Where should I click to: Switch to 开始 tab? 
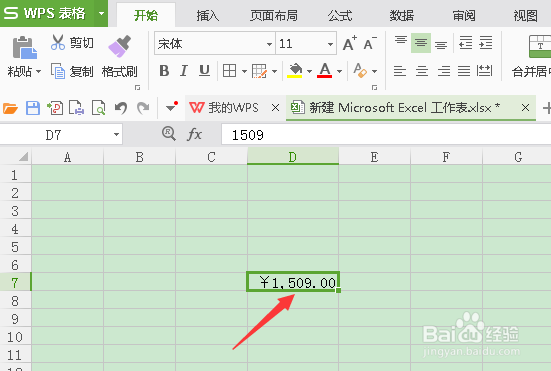tap(146, 15)
